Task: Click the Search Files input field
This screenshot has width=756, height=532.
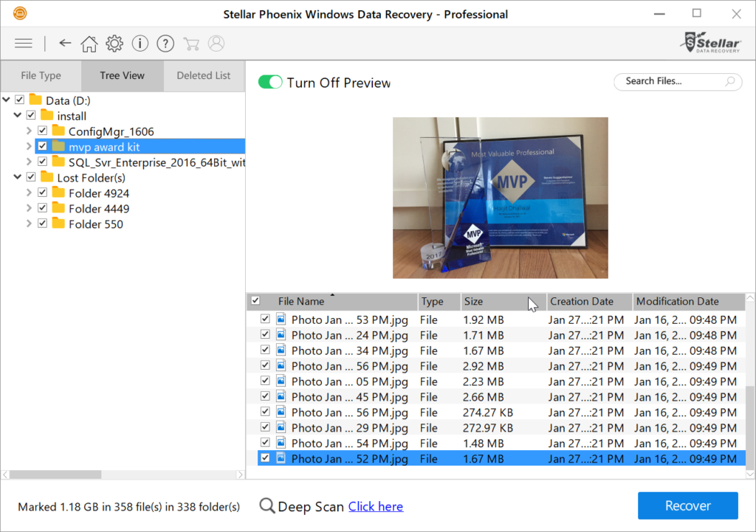Action: click(x=678, y=81)
